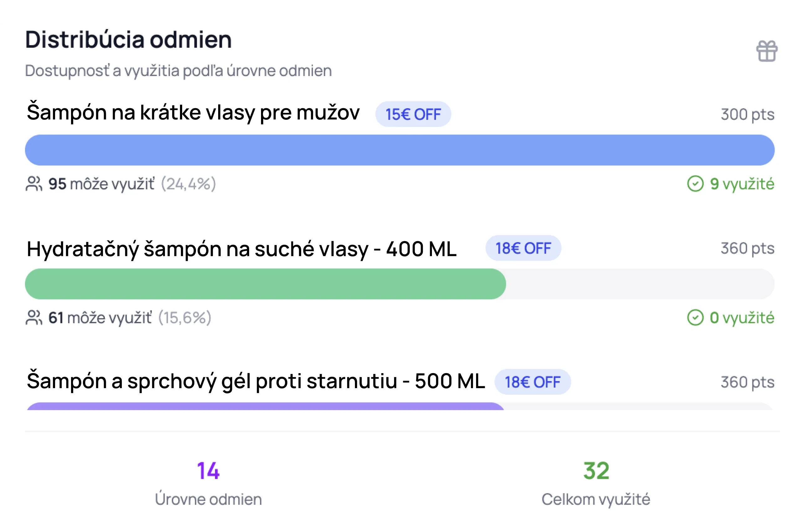Open Šampón a sprchový gél proti starnutiu reward
Screen dimensions: 805x532
tap(256, 381)
